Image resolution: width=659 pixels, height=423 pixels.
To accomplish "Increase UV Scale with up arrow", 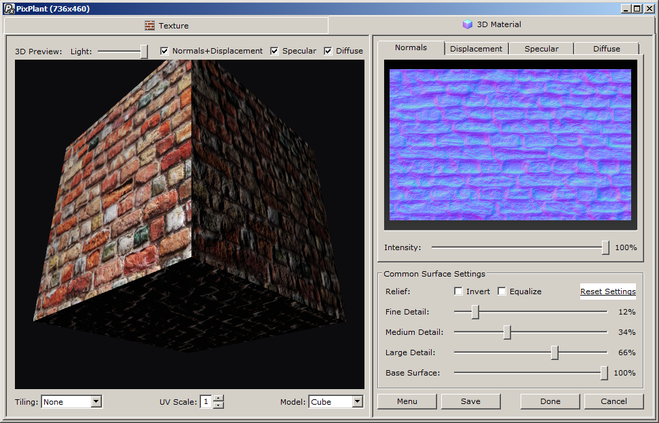I will (x=219, y=399).
